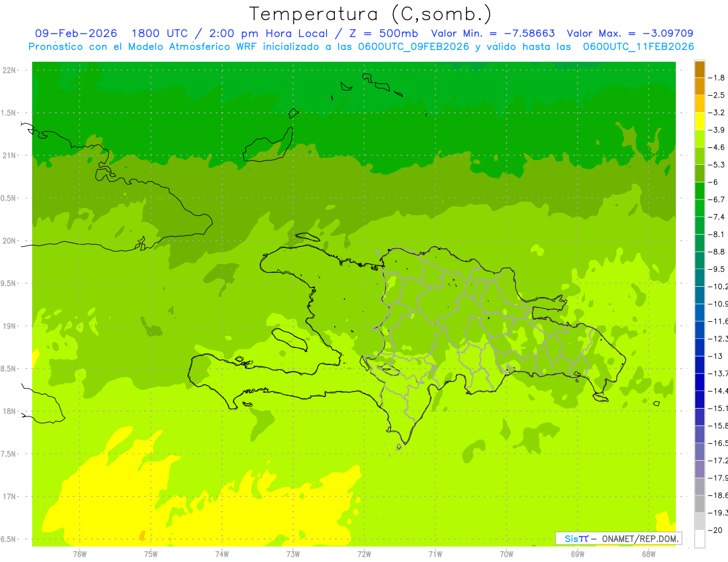The height and width of the screenshot is (562, 728).
Task: Click the '-3.2' colorbar value
Action: point(716,113)
